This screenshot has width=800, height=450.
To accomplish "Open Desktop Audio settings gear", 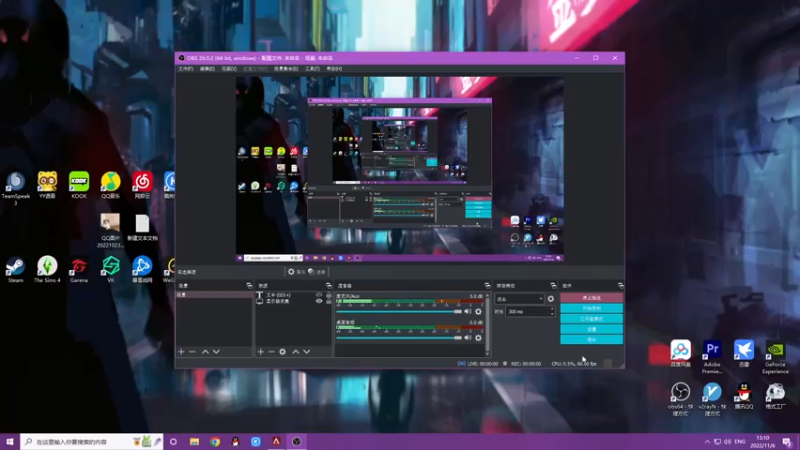I will point(478,338).
